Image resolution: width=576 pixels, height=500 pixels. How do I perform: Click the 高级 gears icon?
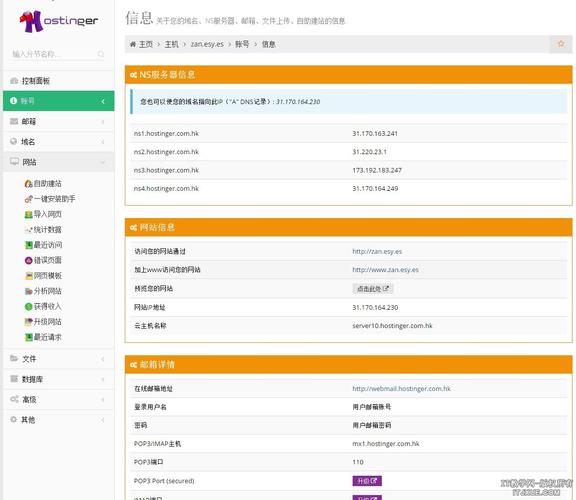coord(14,399)
